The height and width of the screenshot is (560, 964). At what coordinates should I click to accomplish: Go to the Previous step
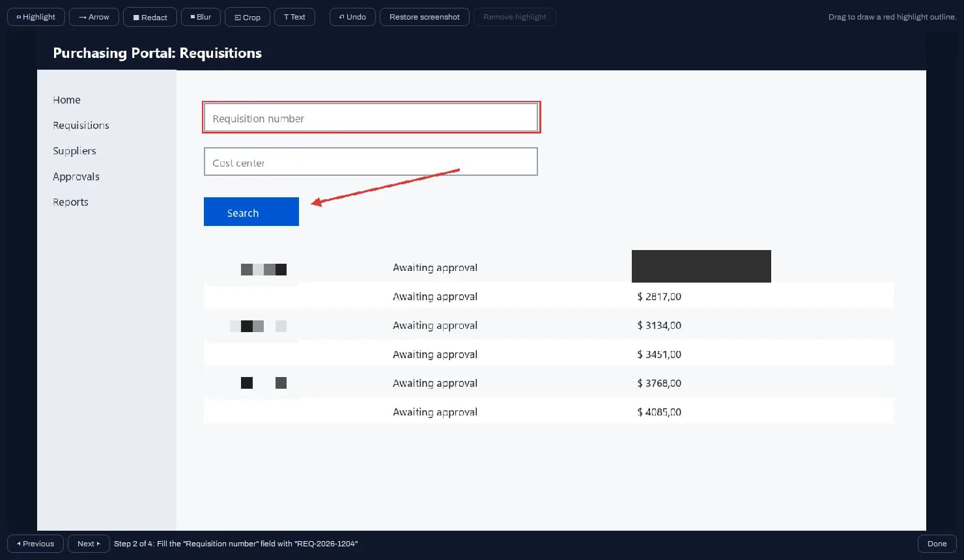coord(35,544)
